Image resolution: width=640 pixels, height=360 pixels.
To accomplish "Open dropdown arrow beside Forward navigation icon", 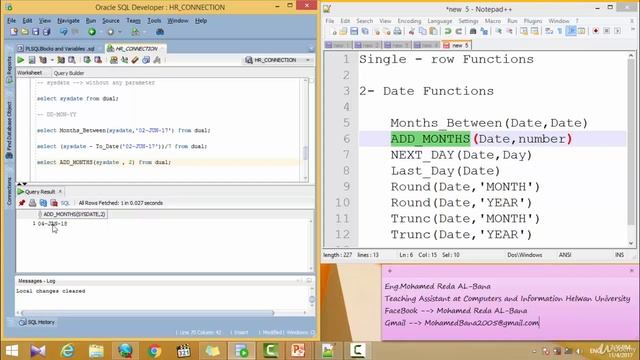I will point(120,31).
